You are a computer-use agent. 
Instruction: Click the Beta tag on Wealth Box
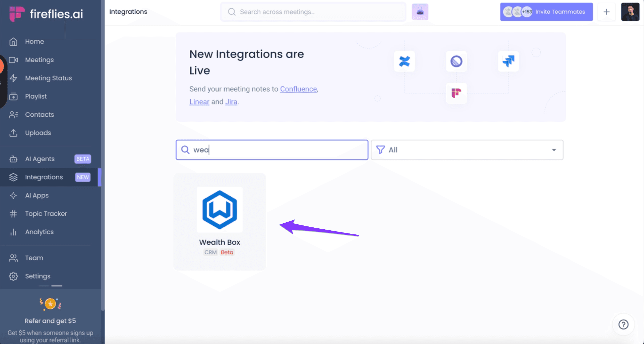pyautogui.click(x=227, y=252)
